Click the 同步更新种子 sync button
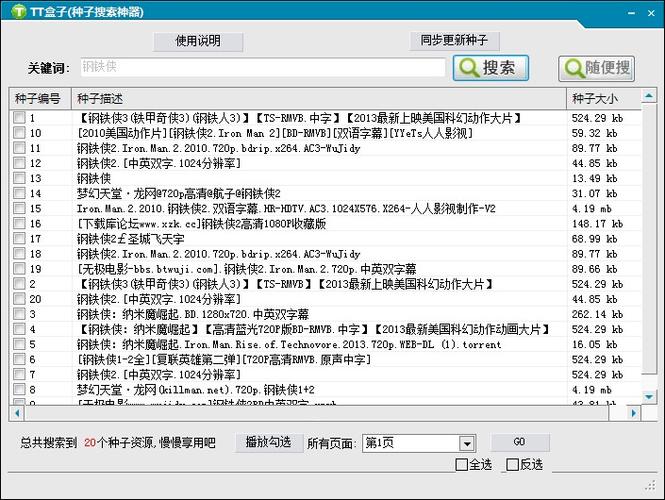This screenshot has width=665, height=500. point(455,41)
